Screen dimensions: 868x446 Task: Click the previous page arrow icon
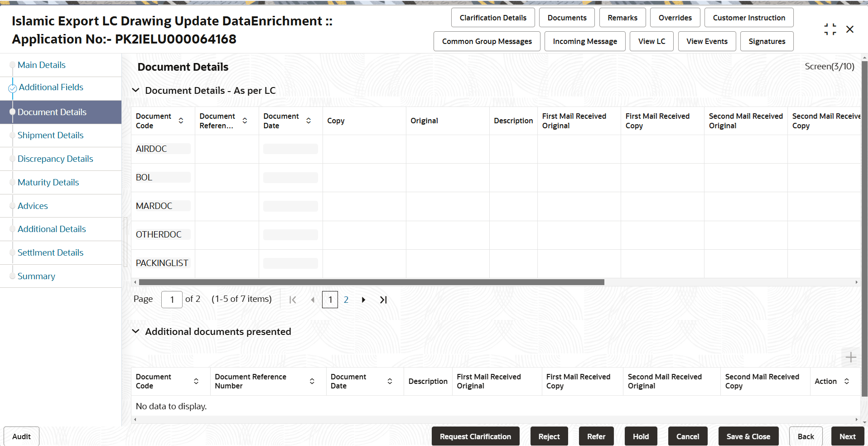pos(313,300)
